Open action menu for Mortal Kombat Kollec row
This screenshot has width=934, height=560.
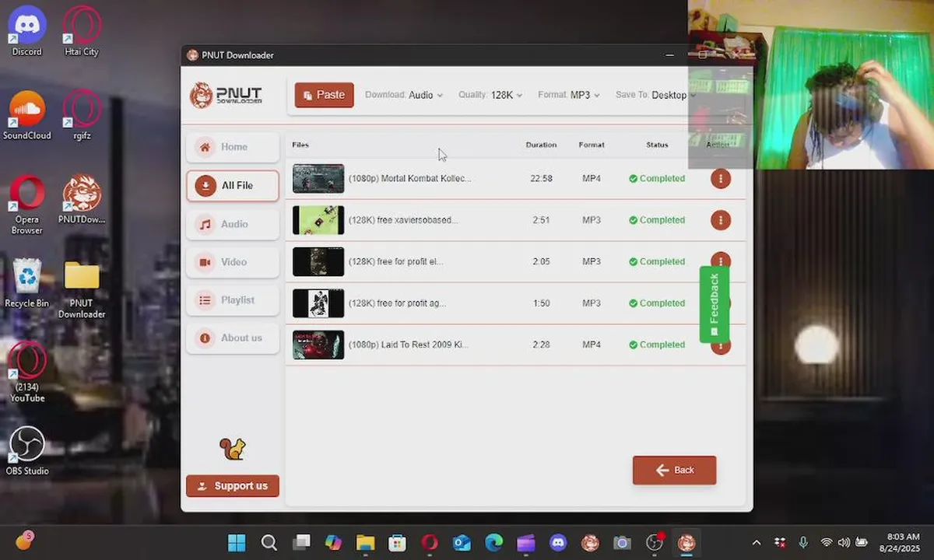click(721, 179)
